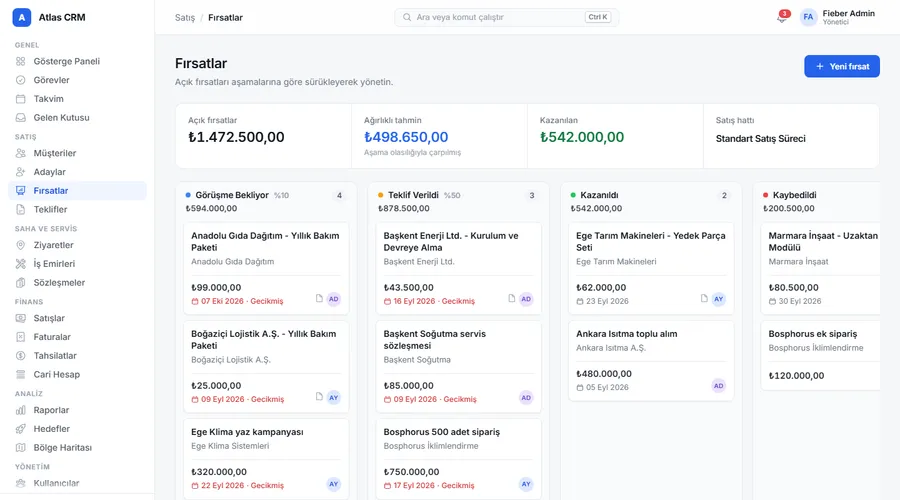Open Ege Klima yaz kampanyası card
Viewport: 900px width, 500px height.
pyautogui.click(x=266, y=459)
